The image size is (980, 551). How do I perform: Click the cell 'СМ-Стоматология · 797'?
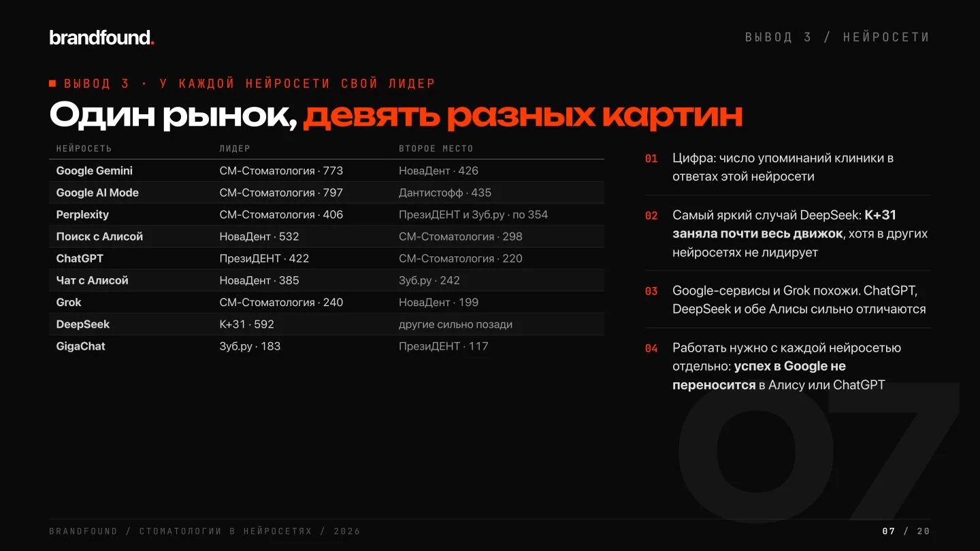281,193
